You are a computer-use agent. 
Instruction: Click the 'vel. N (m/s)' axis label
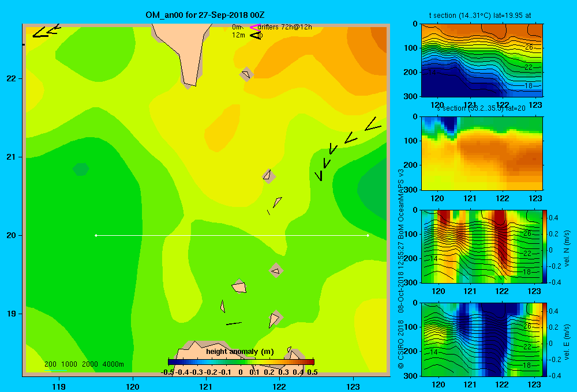pyautogui.click(x=567, y=248)
